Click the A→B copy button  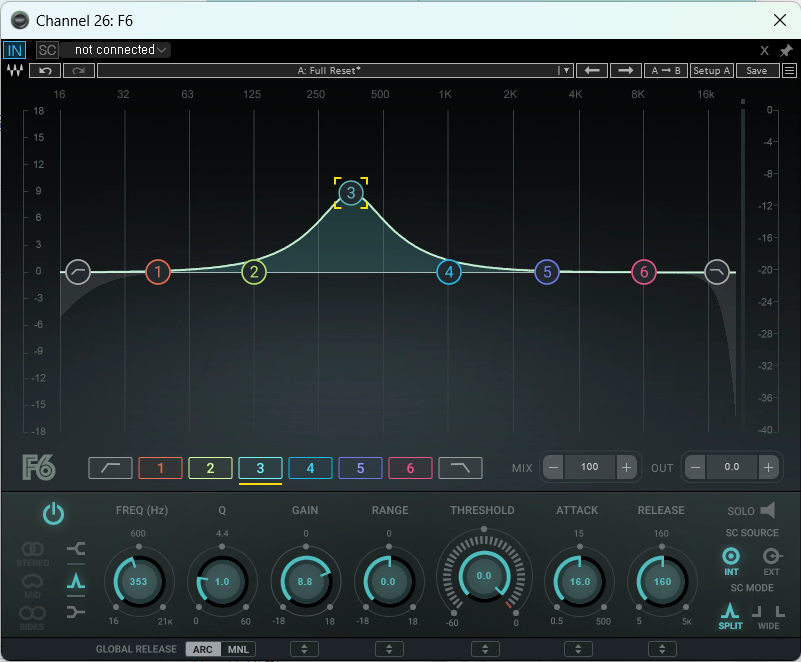[x=665, y=71]
